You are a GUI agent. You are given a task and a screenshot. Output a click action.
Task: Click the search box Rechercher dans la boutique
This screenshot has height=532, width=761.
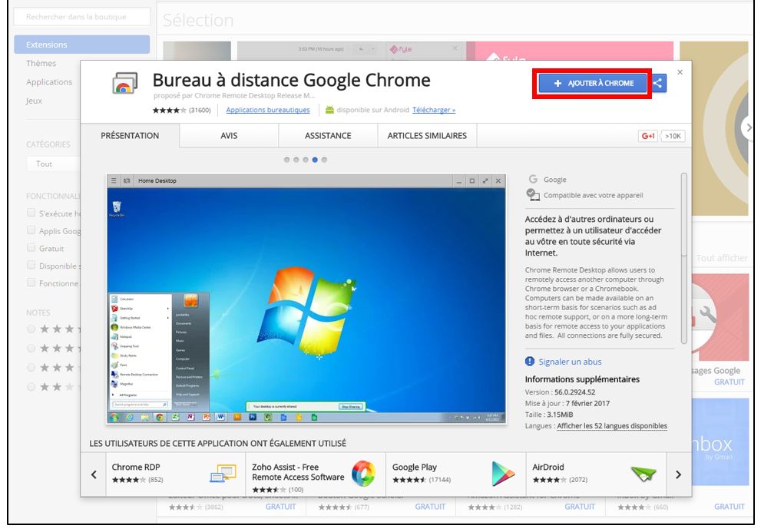[81, 16]
